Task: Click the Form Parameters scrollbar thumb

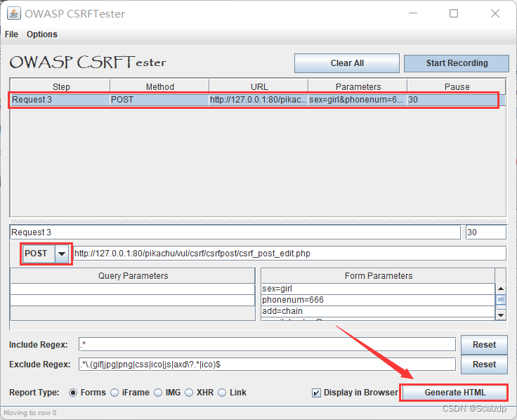Action: point(501,300)
